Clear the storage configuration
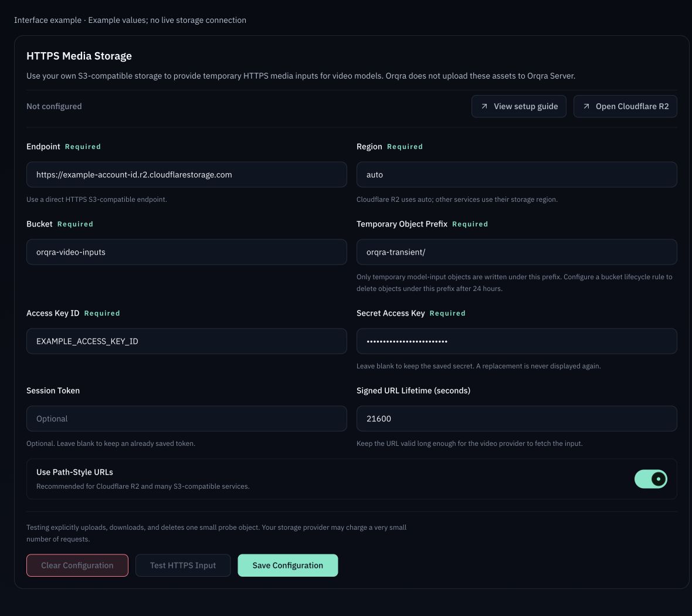Viewport: 692px width, 616px height. click(x=77, y=565)
